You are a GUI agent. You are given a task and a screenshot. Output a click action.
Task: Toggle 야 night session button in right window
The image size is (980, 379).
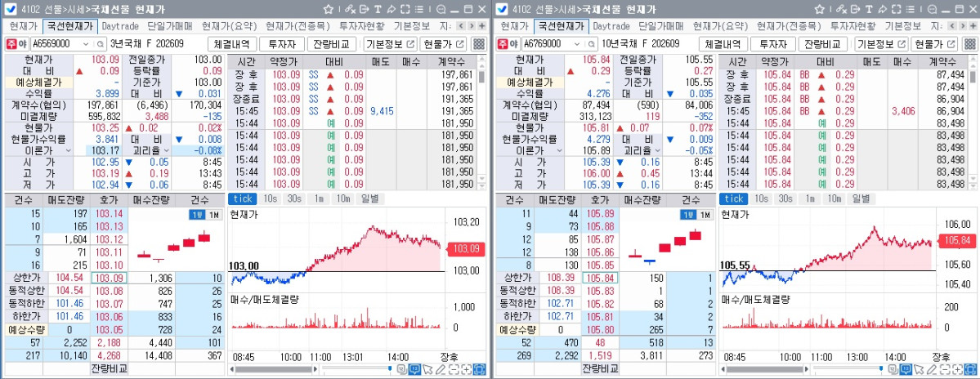[513, 44]
